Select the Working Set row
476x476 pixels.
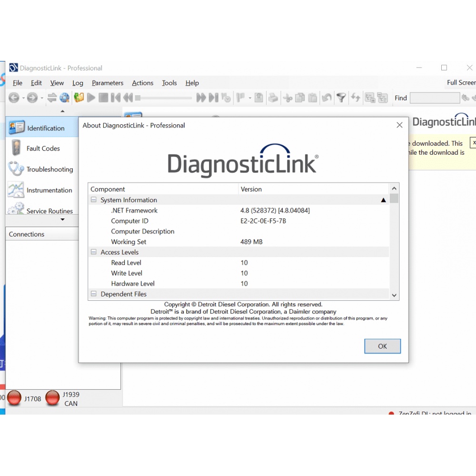[238, 242]
